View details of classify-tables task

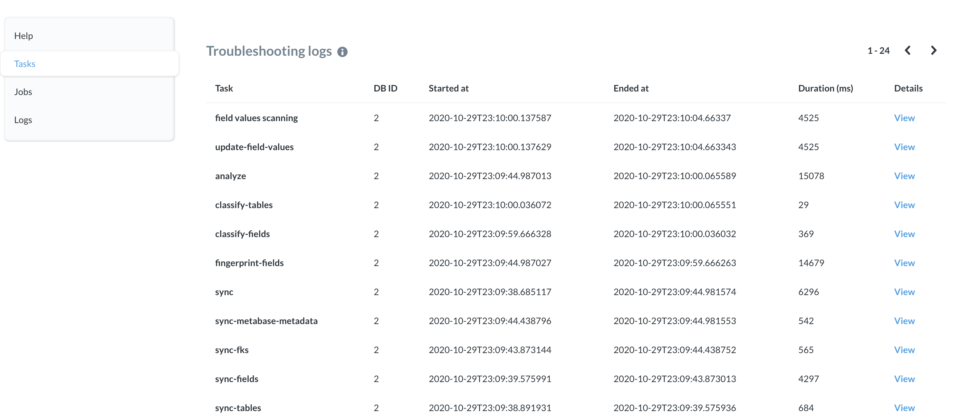click(904, 205)
